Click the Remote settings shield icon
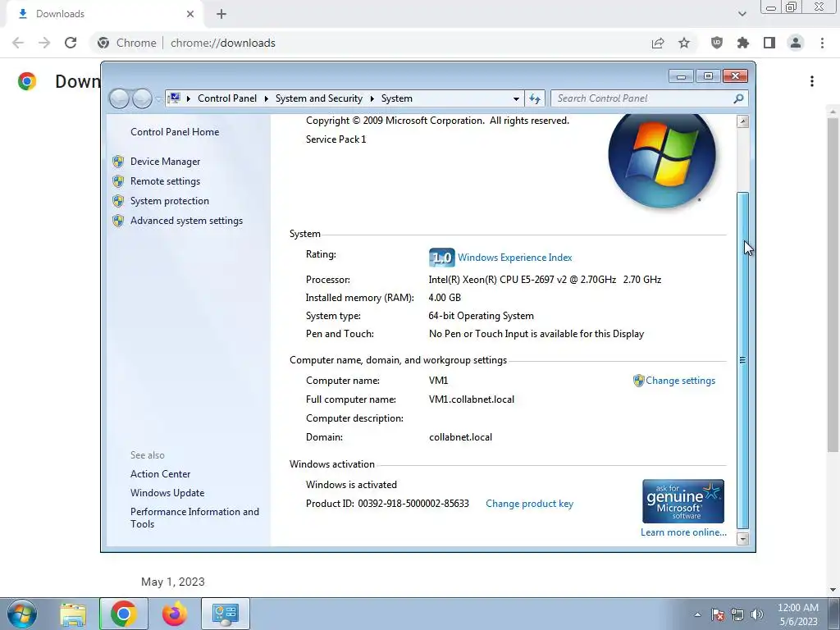This screenshot has height=630, width=840. tap(118, 181)
